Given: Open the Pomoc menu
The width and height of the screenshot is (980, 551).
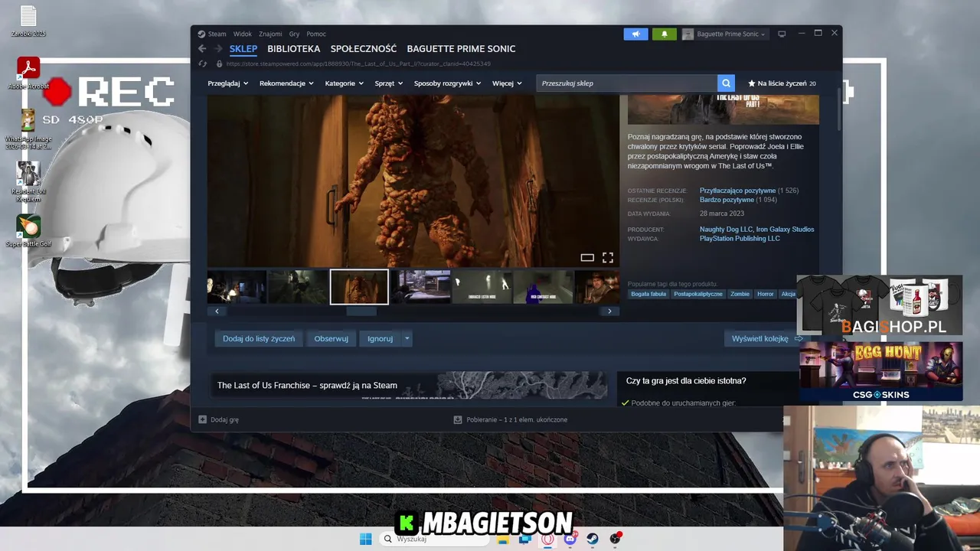Looking at the screenshot, I should coord(316,34).
